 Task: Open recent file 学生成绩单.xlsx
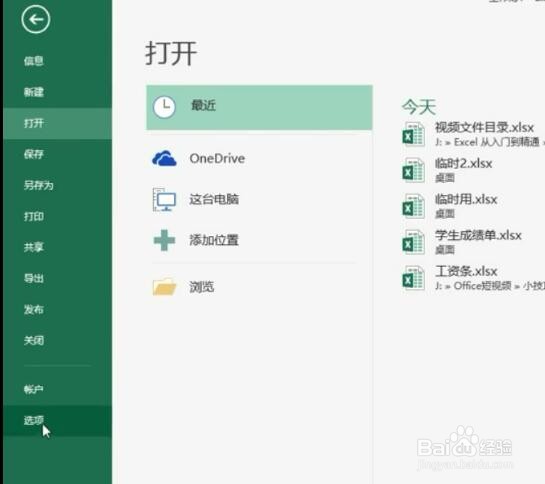click(478, 235)
